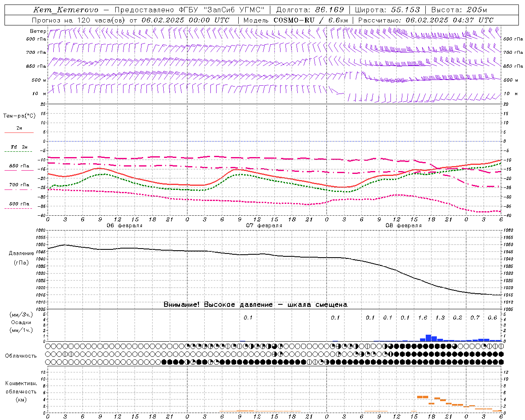The height and width of the screenshot is (420, 525).
Task: Click the 'Ветер' wind panel label
Action: point(38,31)
